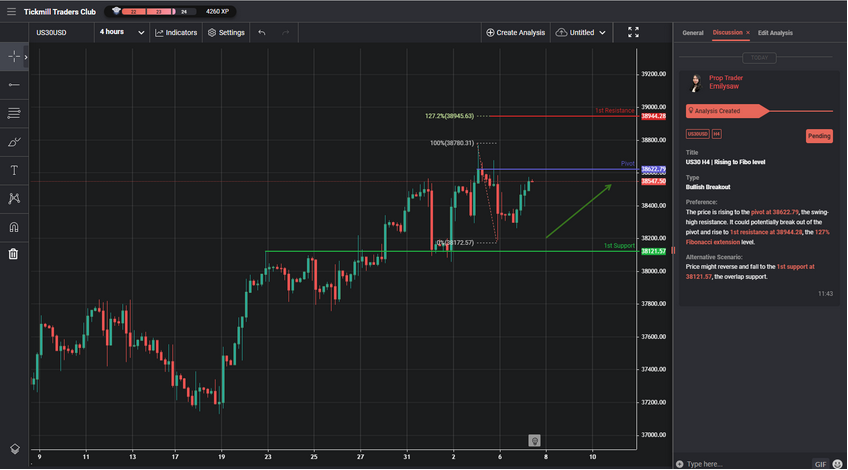Click the add attachment plus icon

[x=679, y=464]
